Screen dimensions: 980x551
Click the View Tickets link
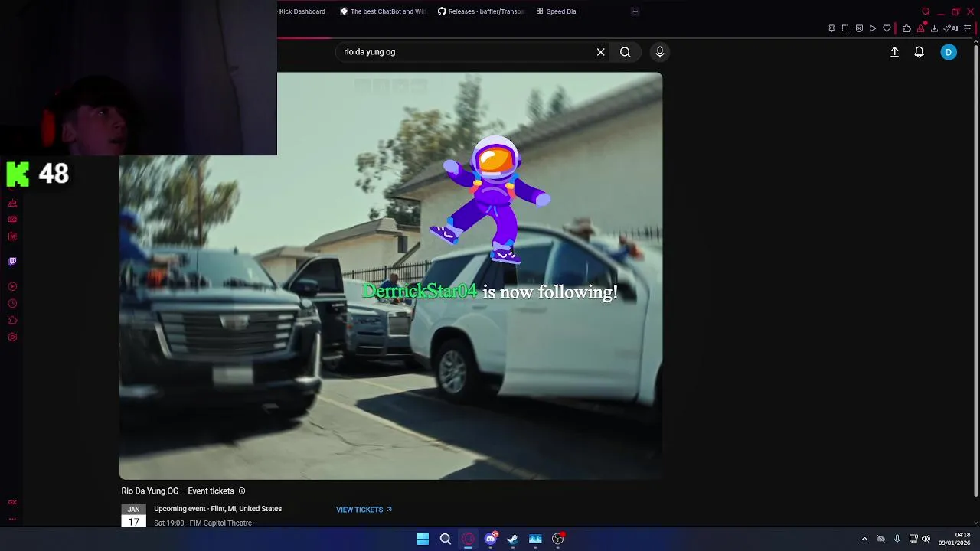(x=364, y=510)
